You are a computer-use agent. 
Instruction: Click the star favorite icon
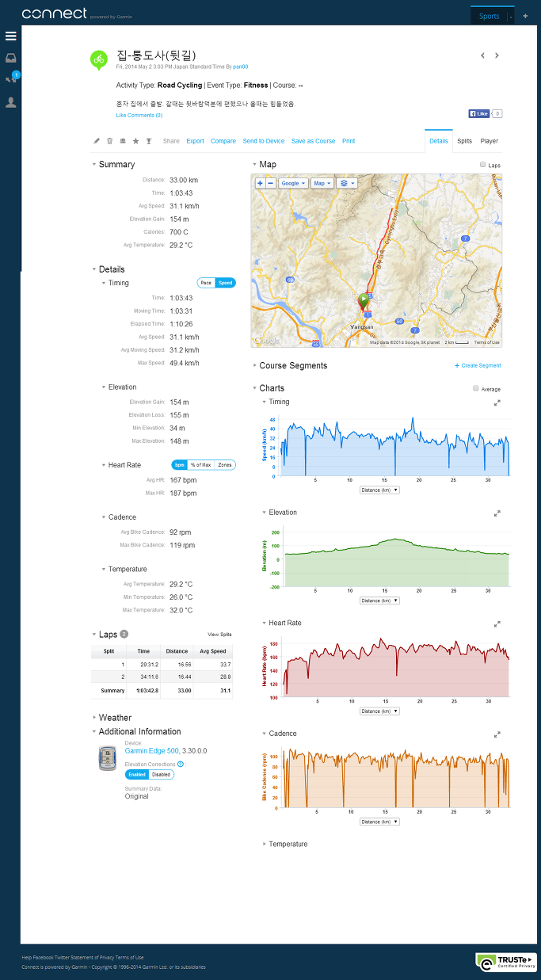tap(135, 141)
